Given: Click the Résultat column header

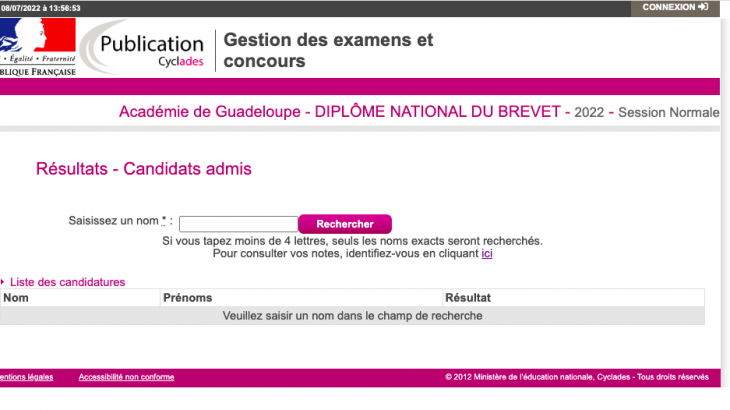Looking at the screenshot, I should coord(468,298).
